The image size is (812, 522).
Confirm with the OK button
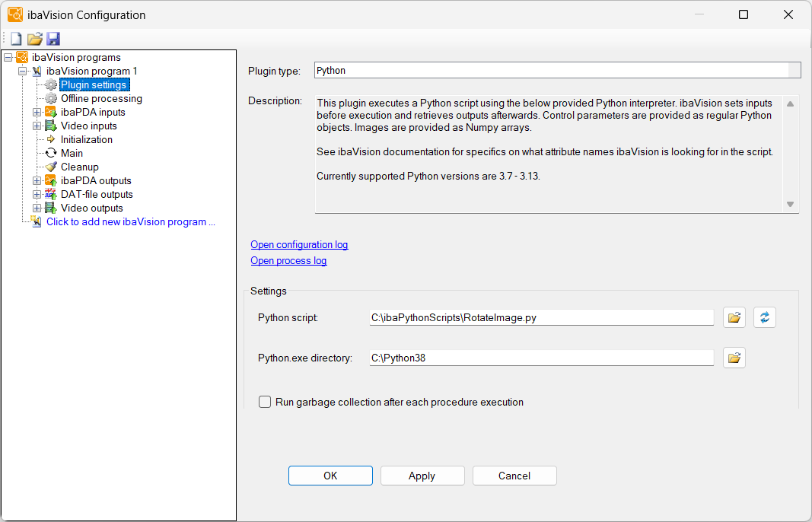(x=330, y=476)
